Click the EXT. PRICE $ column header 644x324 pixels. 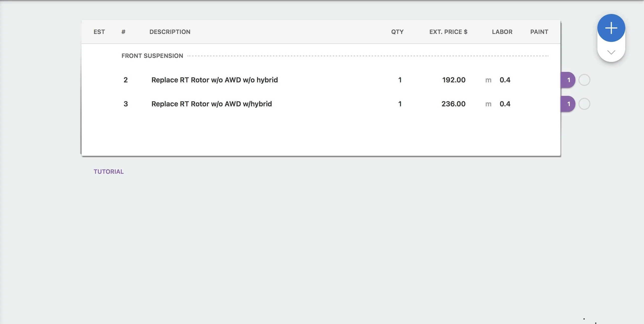click(448, 32)
